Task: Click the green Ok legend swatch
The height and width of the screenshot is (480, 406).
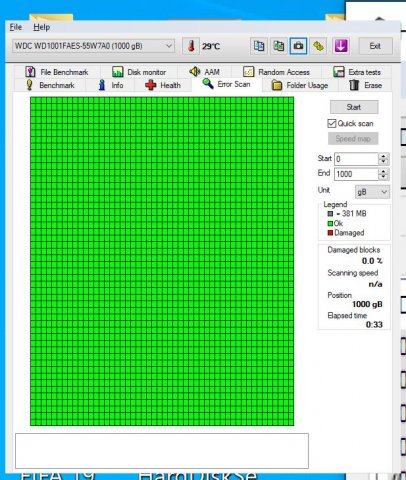Action: (x=330, y=224)
